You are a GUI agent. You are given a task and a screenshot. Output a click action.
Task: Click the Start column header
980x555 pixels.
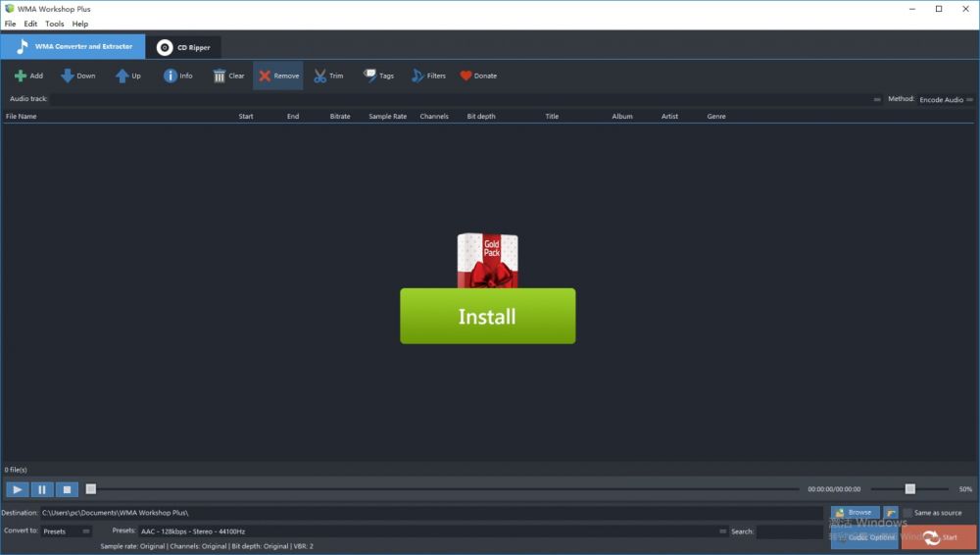click(246, 117)
